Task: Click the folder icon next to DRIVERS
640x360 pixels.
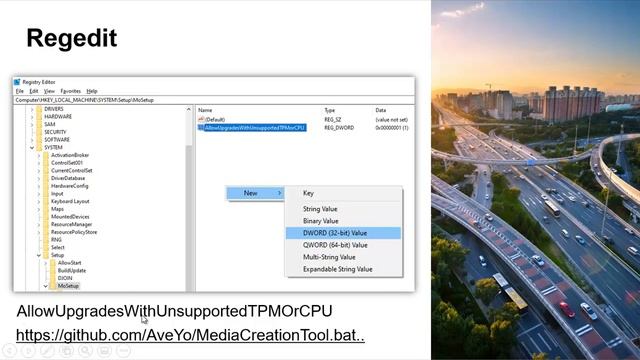Action: (x=39, y=109)
